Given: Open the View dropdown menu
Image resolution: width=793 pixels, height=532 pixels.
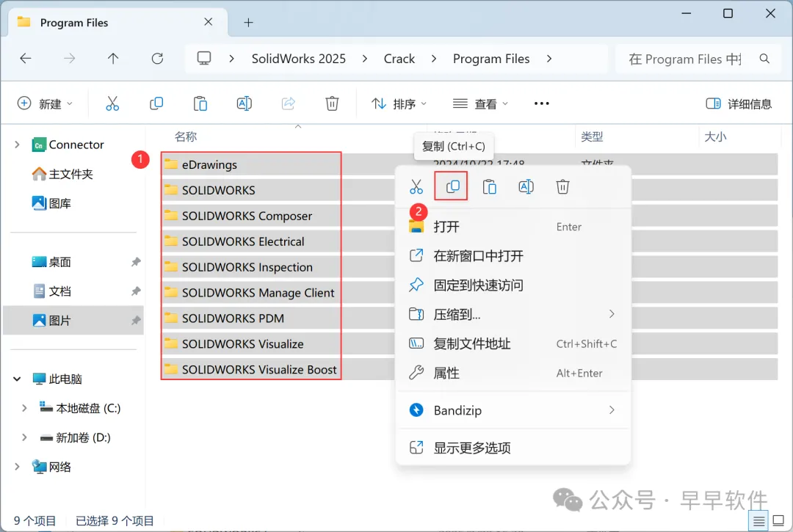Looking at the screenshot, I should pos(480,103).
